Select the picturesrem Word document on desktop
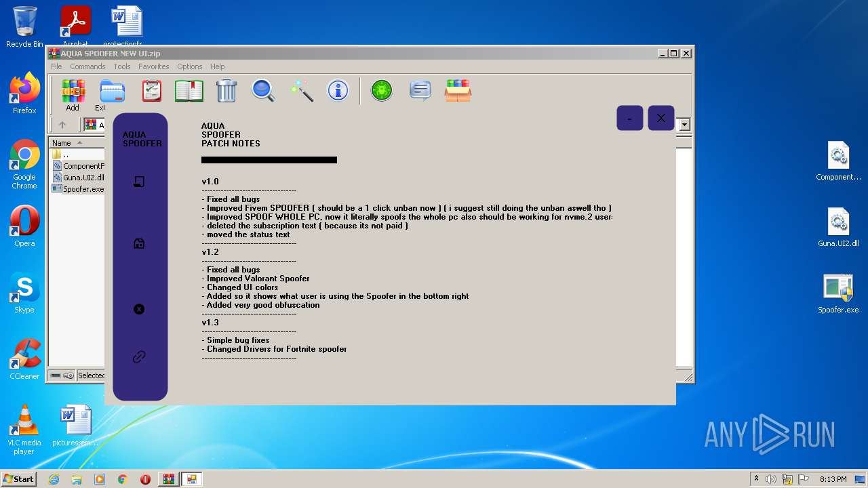The width and height of the screenshot is (868, 488). 75,426
